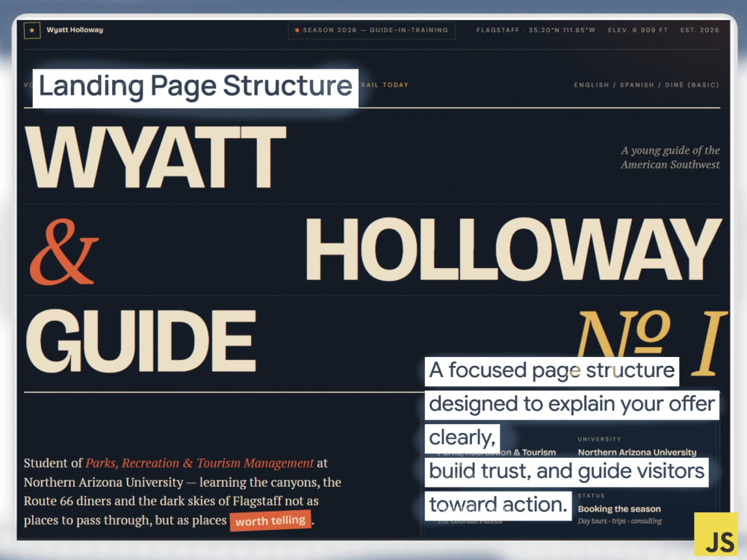Select the Diné (Basic) language option
The height and width of the screenshot is (560, 747).
pyautogui.click(x=692, y=85)
